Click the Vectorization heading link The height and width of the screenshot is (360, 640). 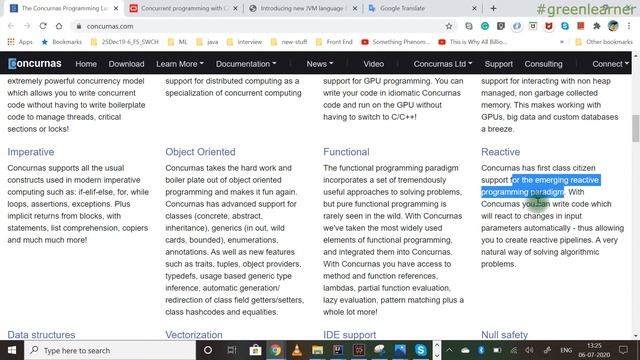pyautogui.click(x=194, y=335)
